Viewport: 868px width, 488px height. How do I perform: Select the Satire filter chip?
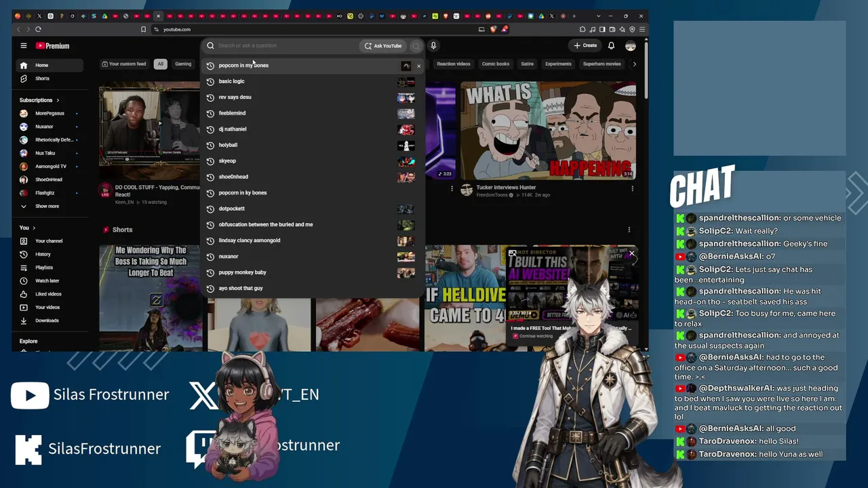coord(527,64)
